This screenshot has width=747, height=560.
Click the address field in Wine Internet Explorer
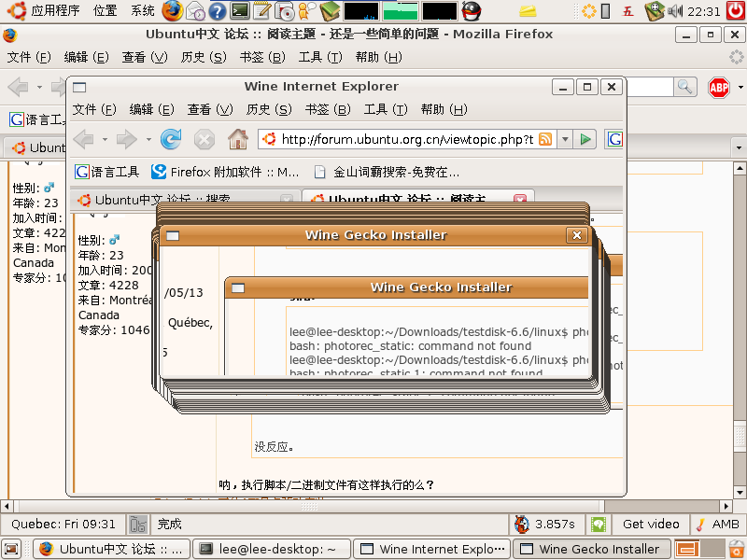tap(407, 139)
